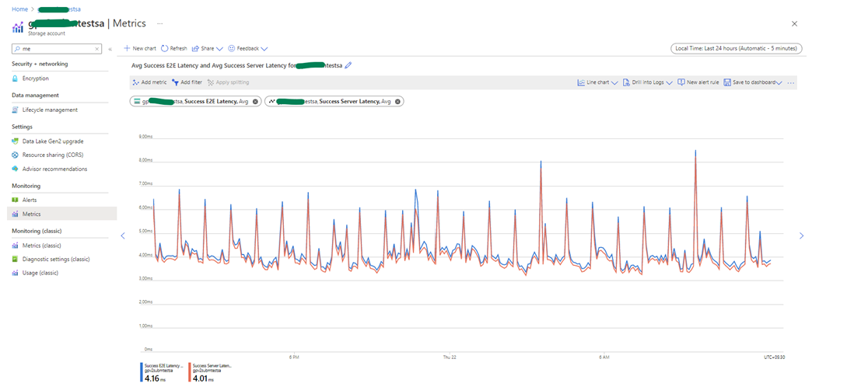
Task: Click the CORS resource sharing icon
Action: click(x=16, y=155)
